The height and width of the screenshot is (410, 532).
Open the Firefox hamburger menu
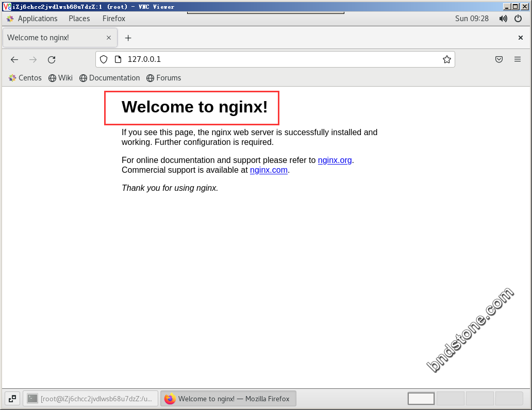(518, 59)
